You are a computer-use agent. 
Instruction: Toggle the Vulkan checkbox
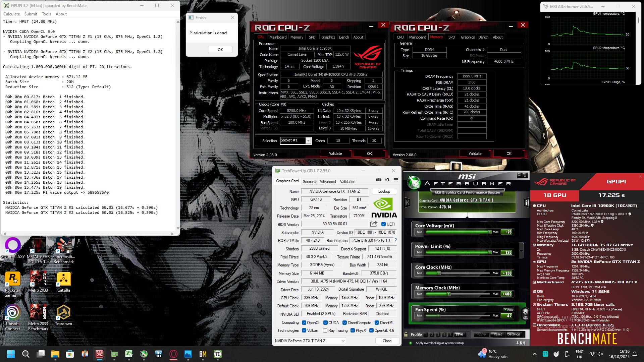point(304,330)
